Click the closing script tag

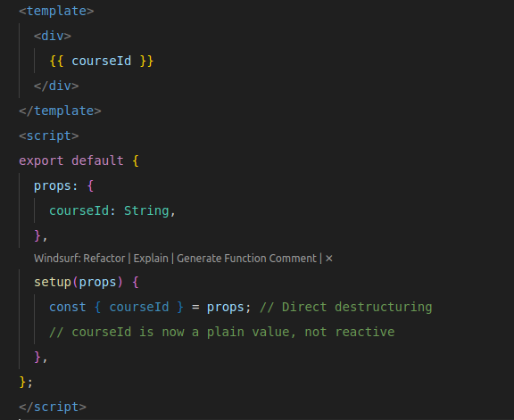(53, 407)
